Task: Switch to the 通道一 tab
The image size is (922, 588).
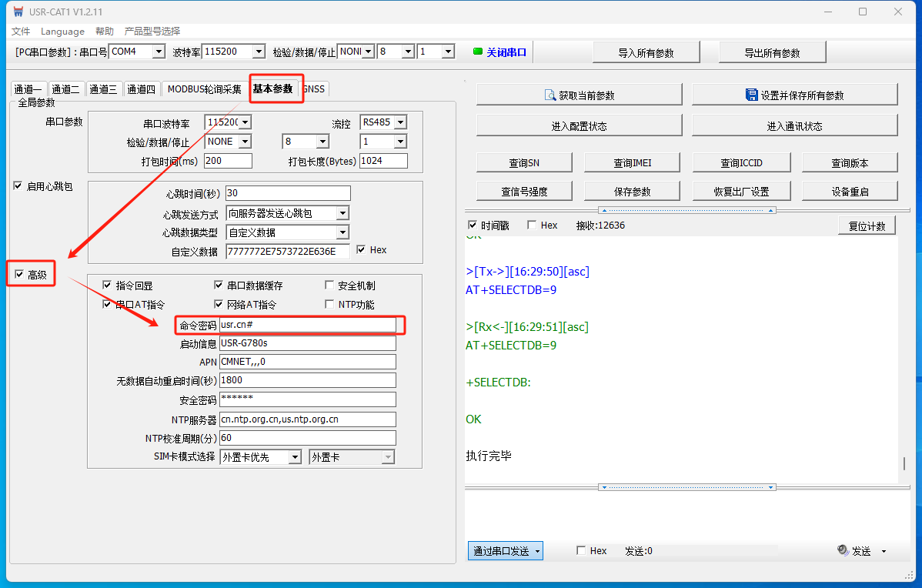Action: [28, 89]
